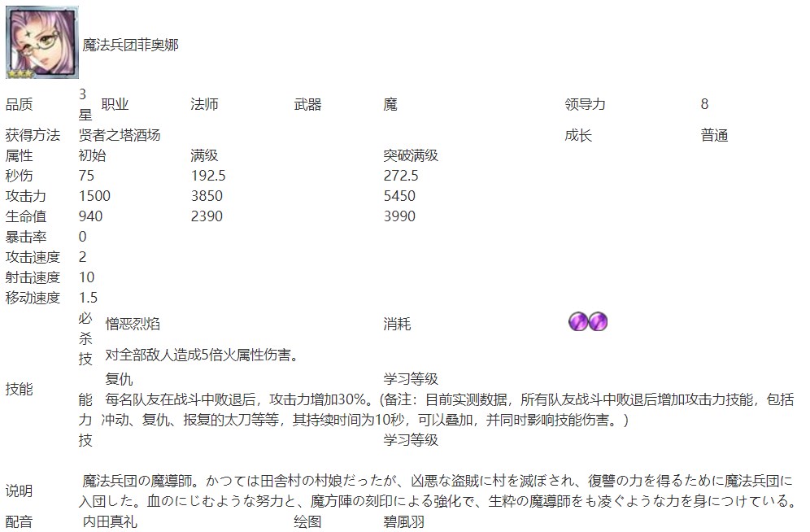Viewport: 810px width, 532px height.
Task: Click the shooting speed value 10
Action: tap(86, 277)
